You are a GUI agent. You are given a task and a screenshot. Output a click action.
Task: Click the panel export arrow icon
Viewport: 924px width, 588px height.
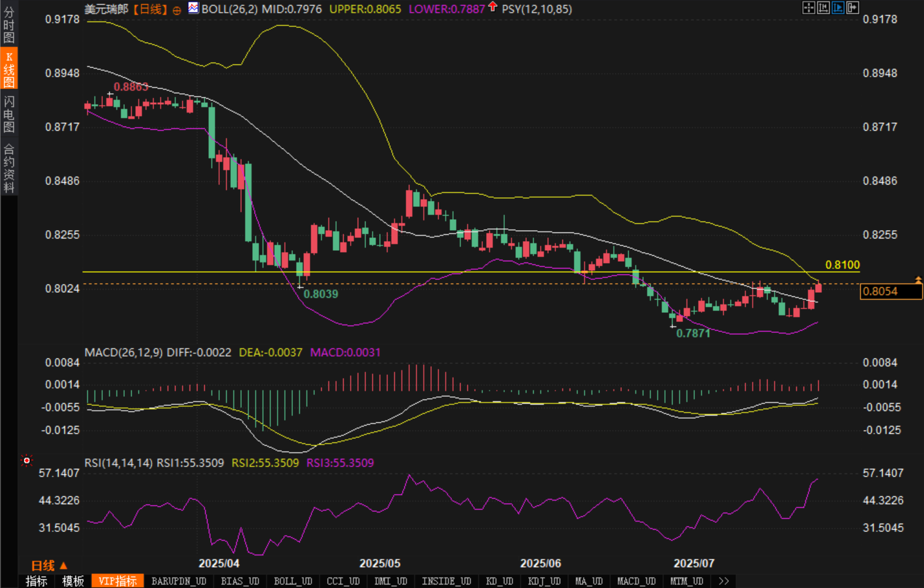click(x=852, y=7)
